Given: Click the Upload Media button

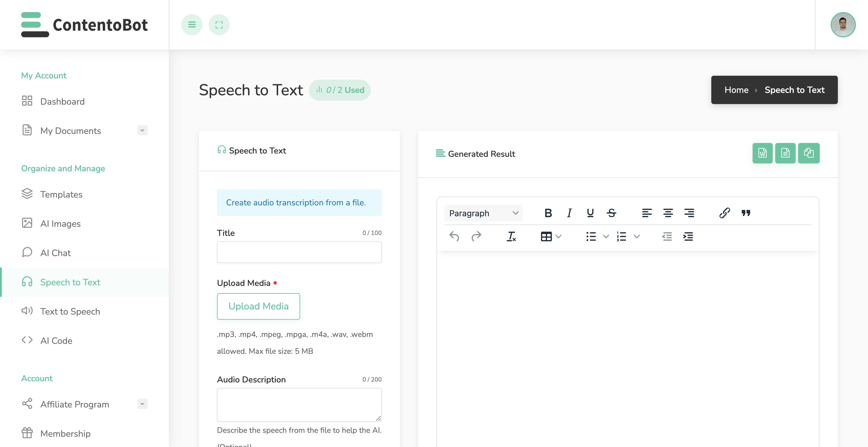Looking at the screenshot, I should pos(258,306).
